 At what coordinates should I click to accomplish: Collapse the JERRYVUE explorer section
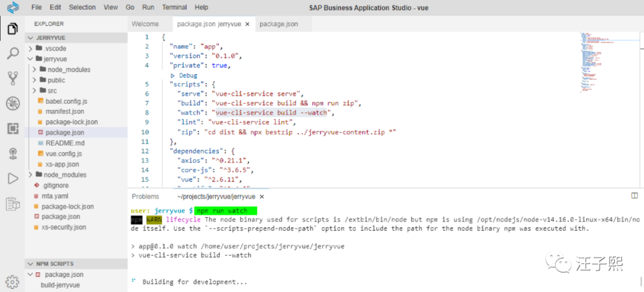tap(76, 38)
